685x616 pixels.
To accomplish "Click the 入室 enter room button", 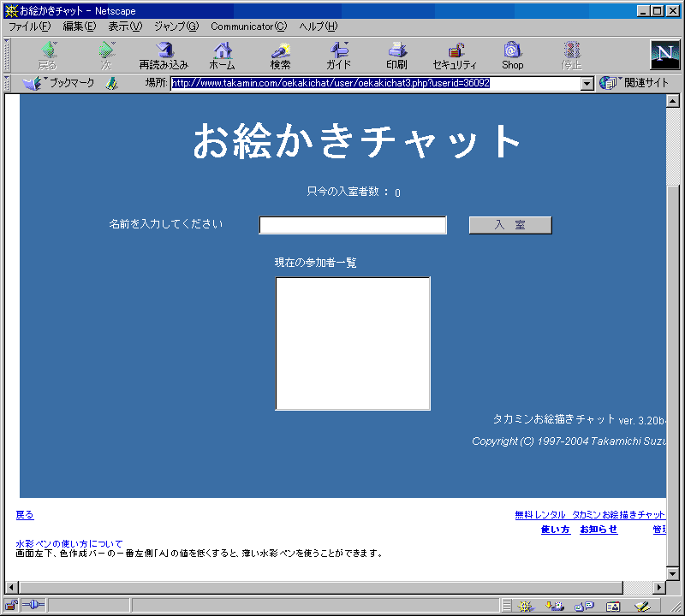I will (x=510, y=225).
